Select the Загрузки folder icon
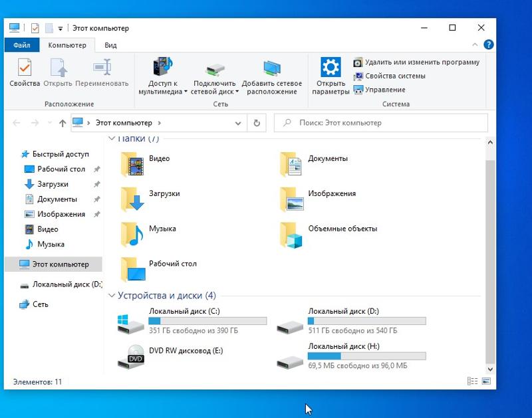The height and width of the screenshot is (418, 532). [x=132, y=199]
